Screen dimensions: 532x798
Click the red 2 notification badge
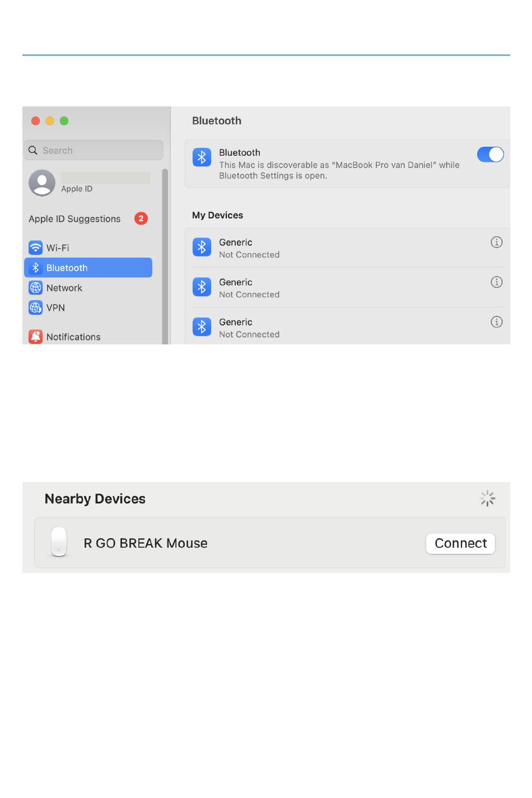point(141,218)
